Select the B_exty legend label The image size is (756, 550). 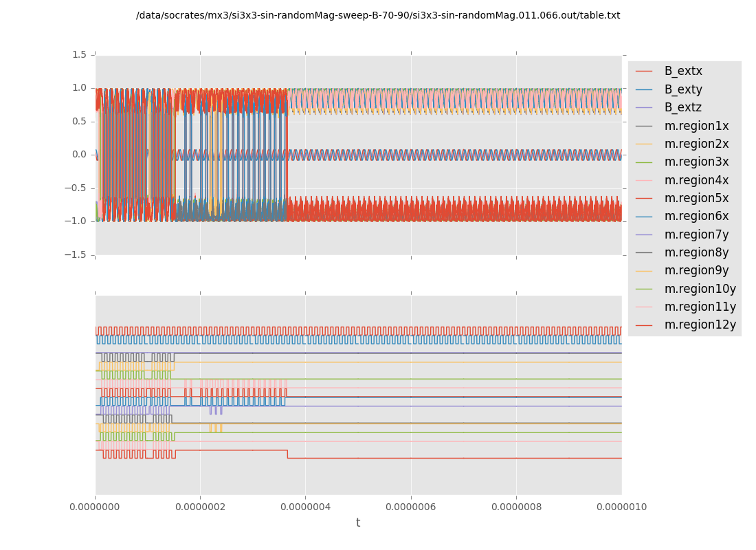[682, 89]
